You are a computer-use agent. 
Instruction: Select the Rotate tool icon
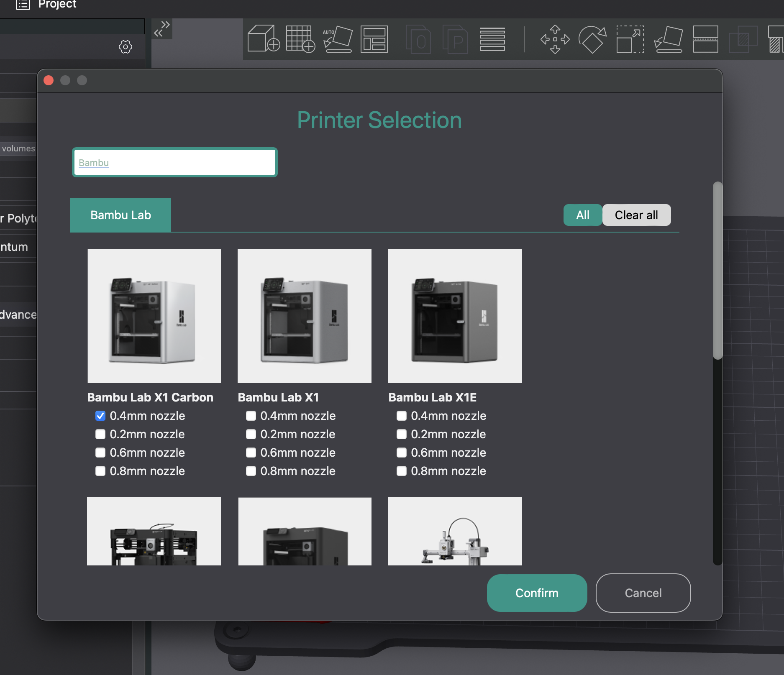pyautogui.click(x=592, y=39)
